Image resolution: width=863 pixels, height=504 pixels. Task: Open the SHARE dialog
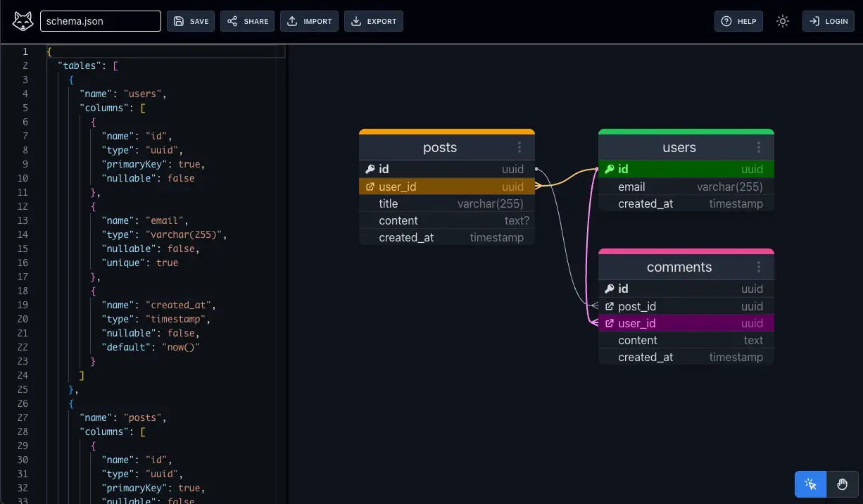247,21
